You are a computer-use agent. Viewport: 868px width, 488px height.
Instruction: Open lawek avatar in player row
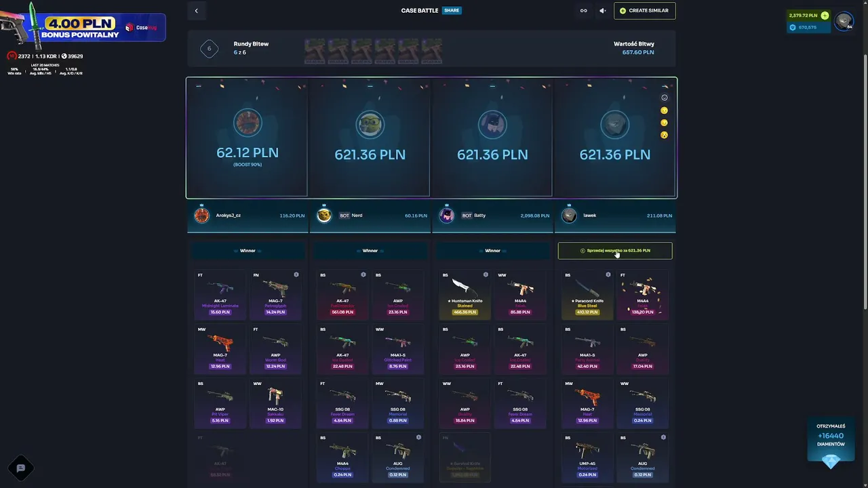tap(569, 216)
